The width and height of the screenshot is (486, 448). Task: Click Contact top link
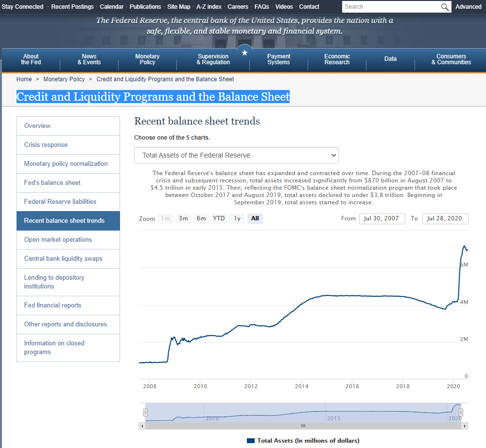click(x=309, y=7)
